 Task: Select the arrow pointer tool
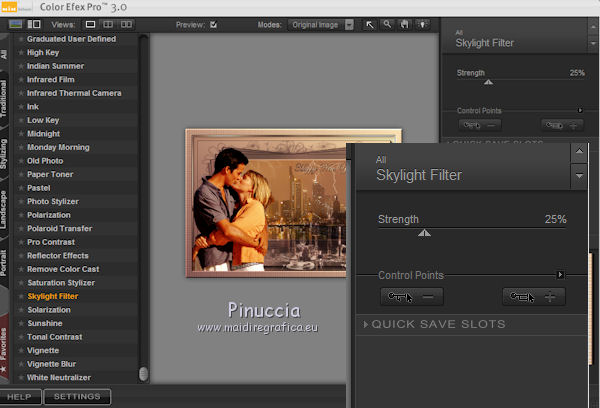(x=368, y=22)
